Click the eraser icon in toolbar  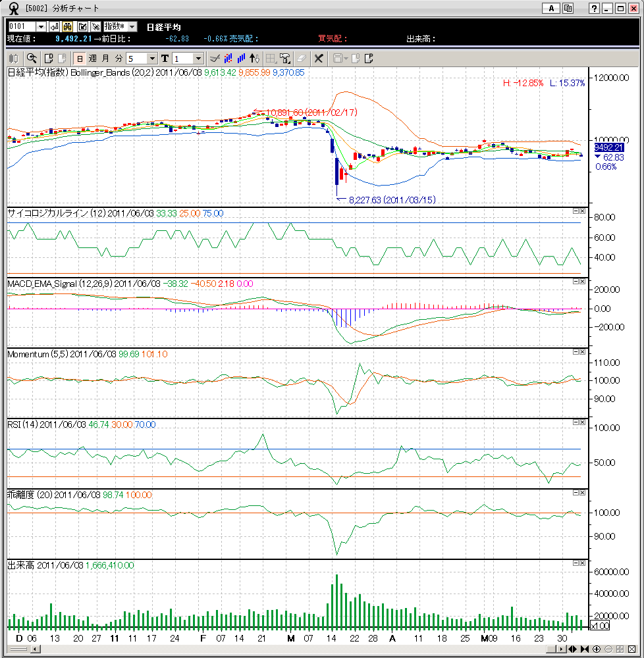pyautogui.click(x=302, y=59)
